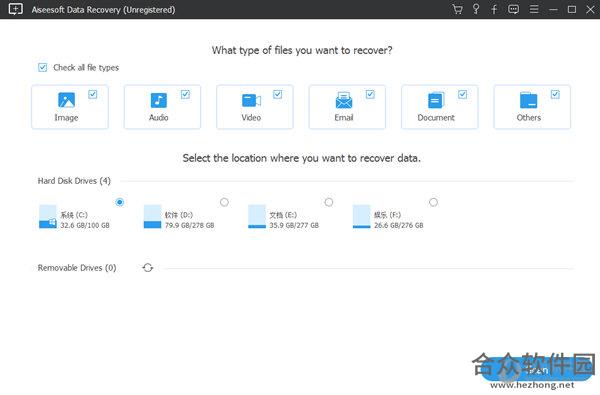Click the 35.9 GB/277 GB drive text
This screenshot has width=600, height=395.
[x=294, y=225]
